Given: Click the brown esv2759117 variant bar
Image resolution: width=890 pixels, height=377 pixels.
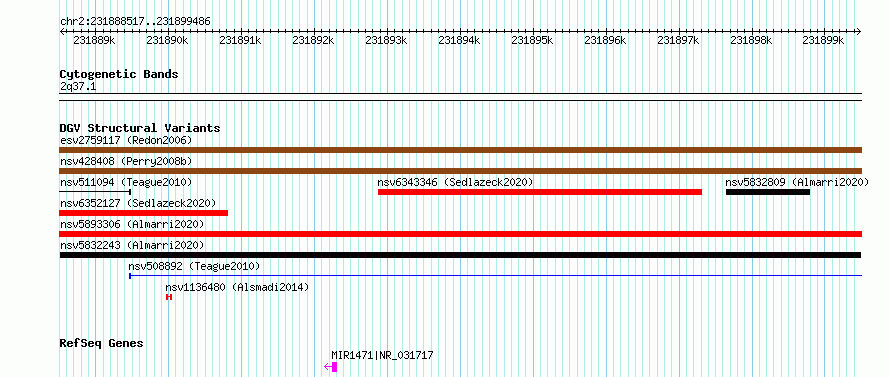Looking at the screenshot, I should pyautogui.click(x=461, y=150).
